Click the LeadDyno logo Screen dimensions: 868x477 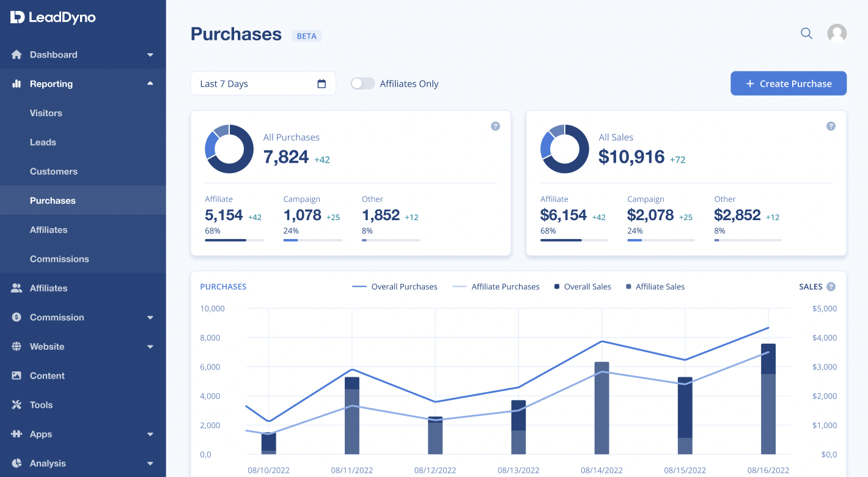[51, 18]
